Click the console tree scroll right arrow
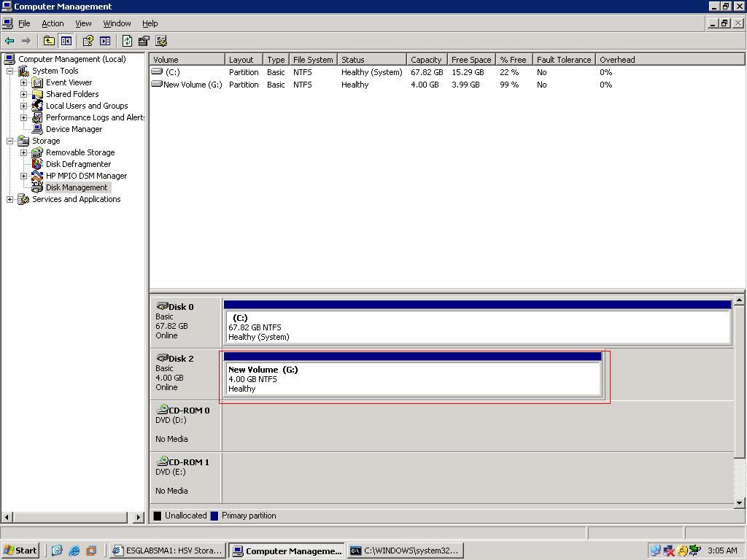The height and width of the screenshot is (560, 747). click(138, 517)
